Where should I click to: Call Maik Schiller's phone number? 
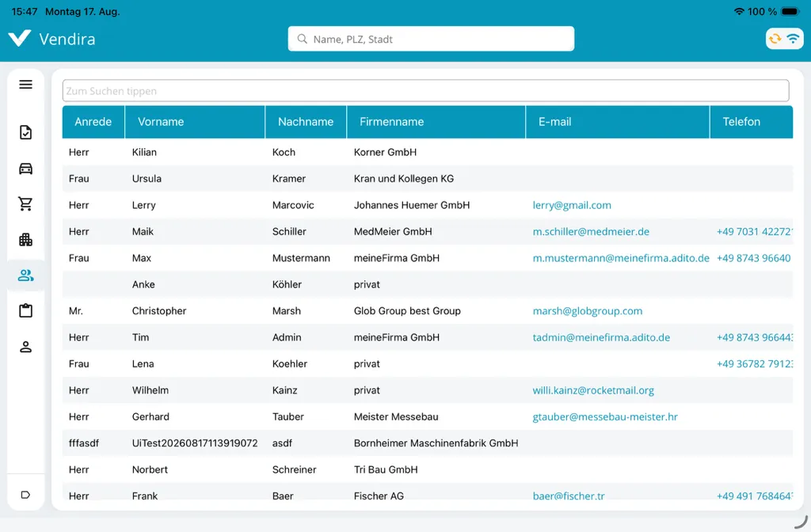click(754, 232)
